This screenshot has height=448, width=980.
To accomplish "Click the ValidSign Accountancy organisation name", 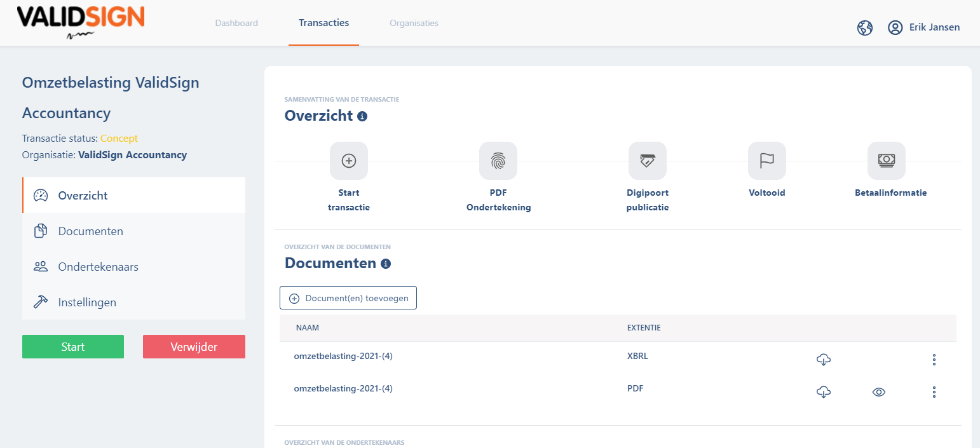I will 132,155.
